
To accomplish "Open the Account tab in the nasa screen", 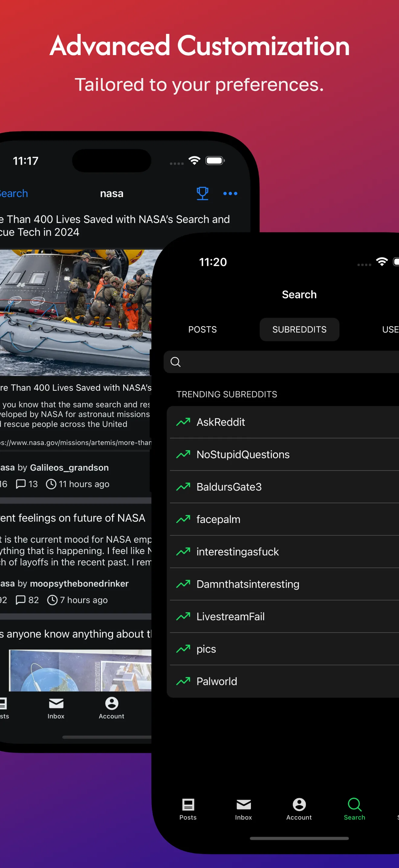I will click(x=111, y=709).
